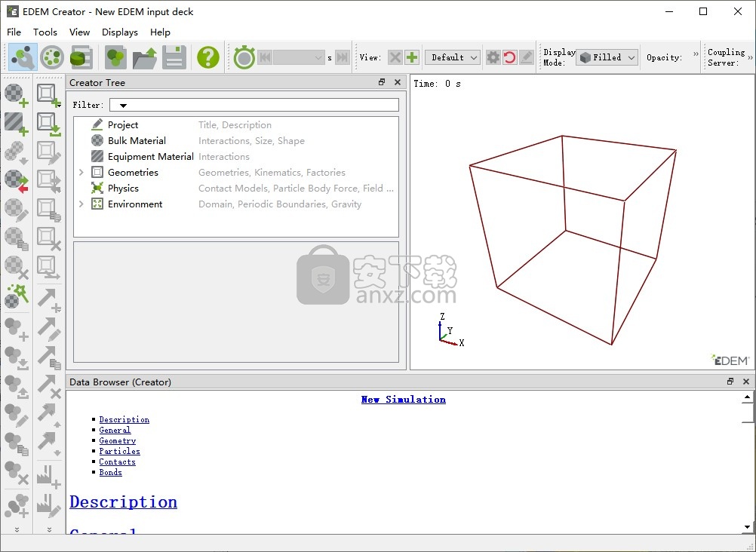This screenshot has width=756, height=552.
Task: Click the green stopwatch time icon
Action: (x=244, y=57)
